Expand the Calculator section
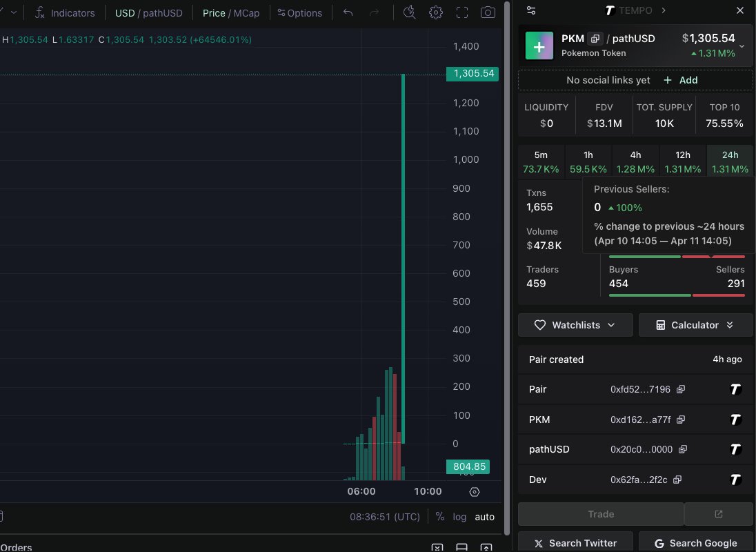 (695, 325)
